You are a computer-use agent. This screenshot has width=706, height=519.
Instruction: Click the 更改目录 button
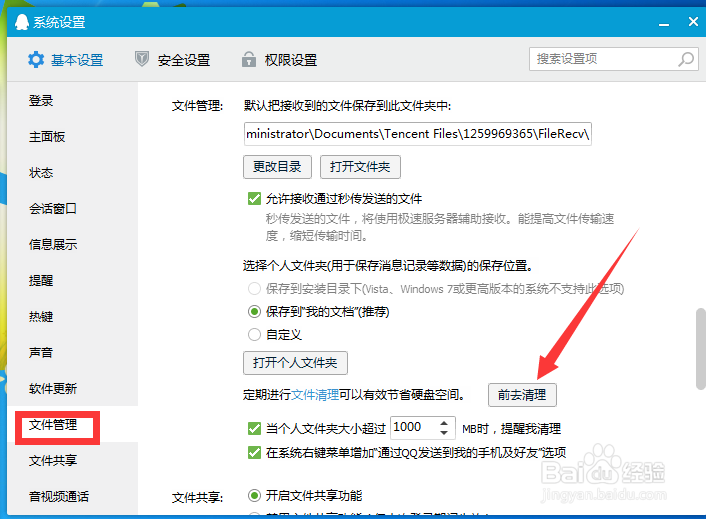[x=277, y=167]
